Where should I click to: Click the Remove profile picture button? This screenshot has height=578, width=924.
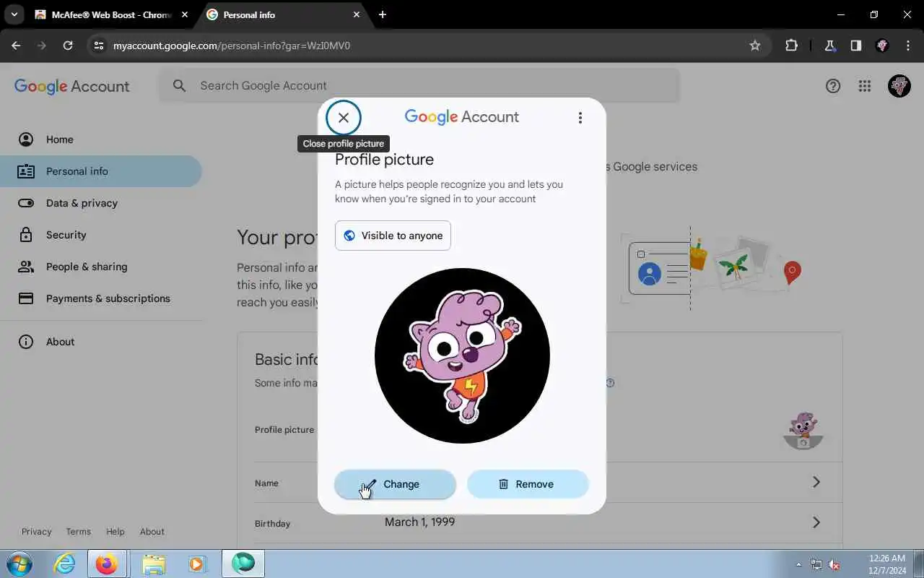pos(528,484)
